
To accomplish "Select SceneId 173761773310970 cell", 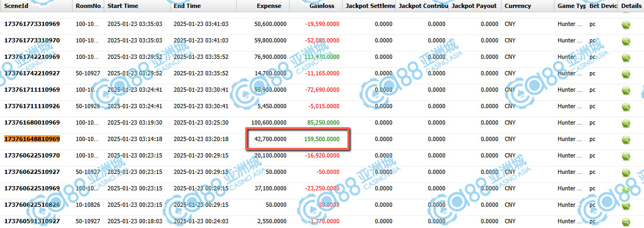I will (x=32, y=40).
